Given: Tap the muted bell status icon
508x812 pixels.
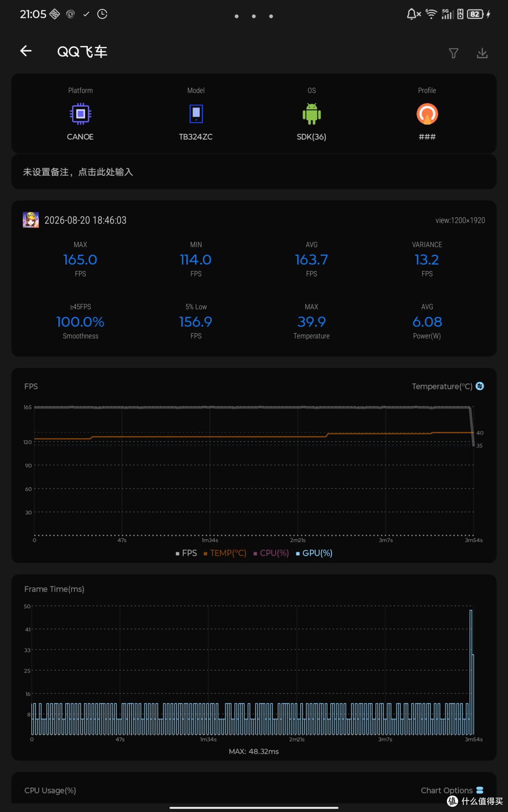Looking at the screenshot, I should tap(413, 14).
